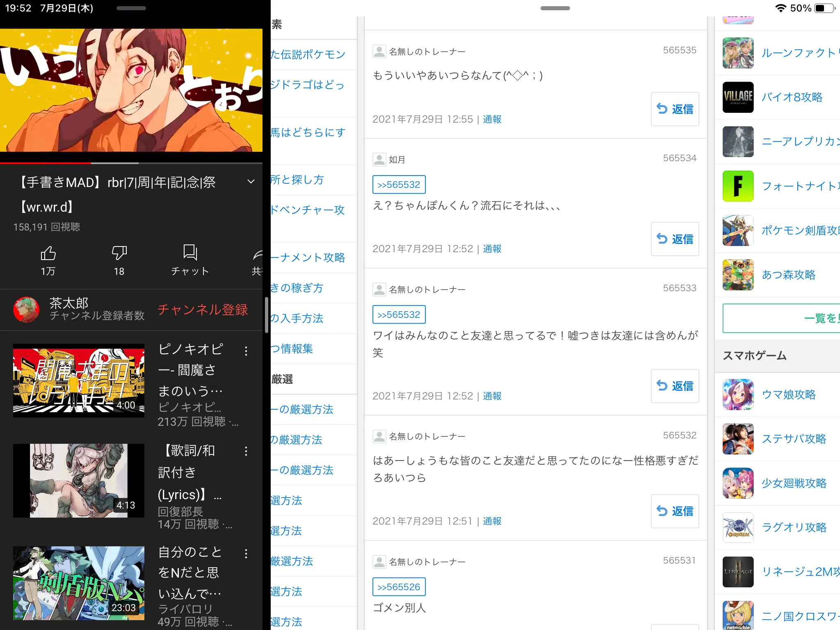Check the battery 50% indicator
This screenshot has width=840, height=630.
pyautogui.click(x=813, y=8)
